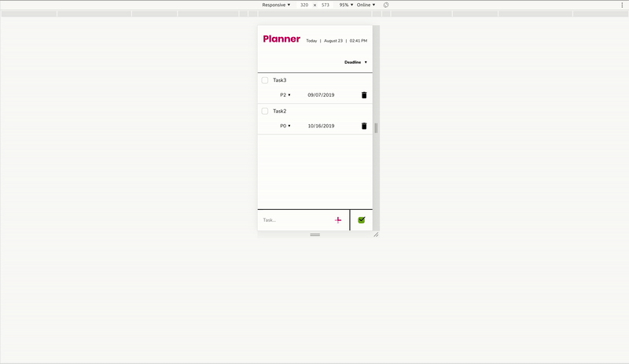The height and width of the screenshot is (364, 629).
Task: Click the August 23 date text
Action: [x=333, y=41]
